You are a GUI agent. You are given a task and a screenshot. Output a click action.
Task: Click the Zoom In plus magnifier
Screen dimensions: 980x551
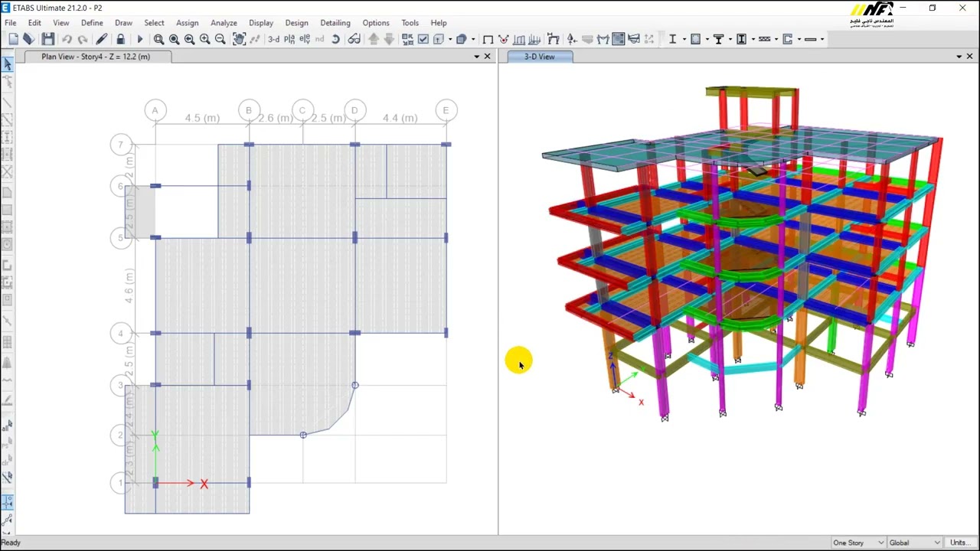click(204, 39)
